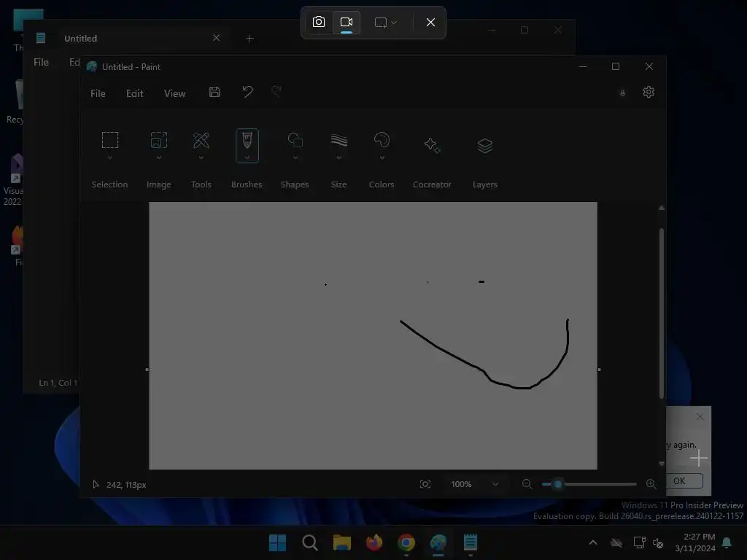Close the Snipping Tool overlay bar
Screen dimensions: 747x560
[x=430, y=23]
